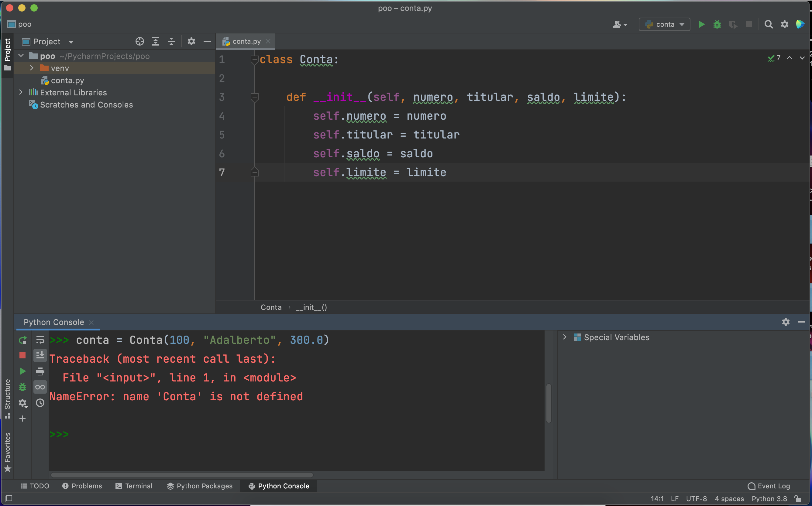Open the Terminal tool window

tap(134, 486)
